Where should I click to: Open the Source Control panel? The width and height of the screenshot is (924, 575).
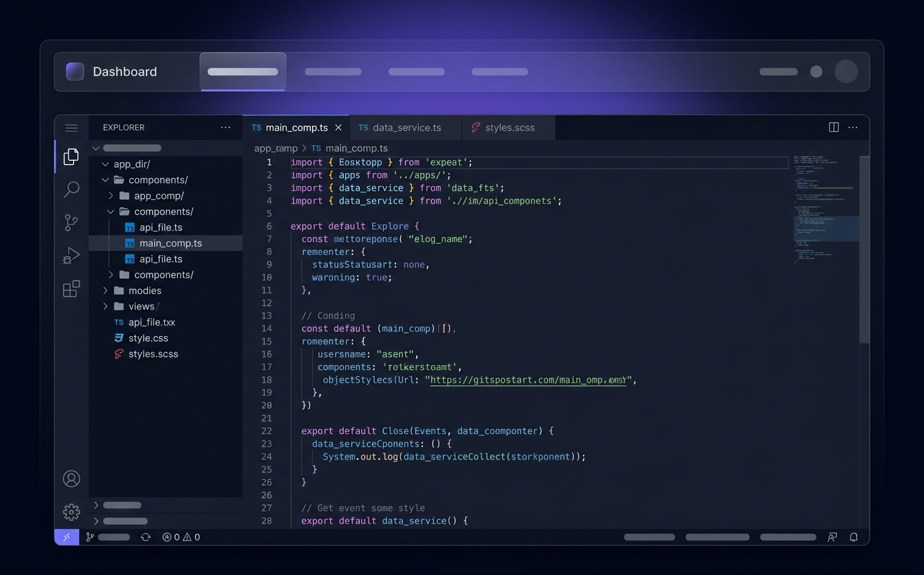click(x=71, y=222)
